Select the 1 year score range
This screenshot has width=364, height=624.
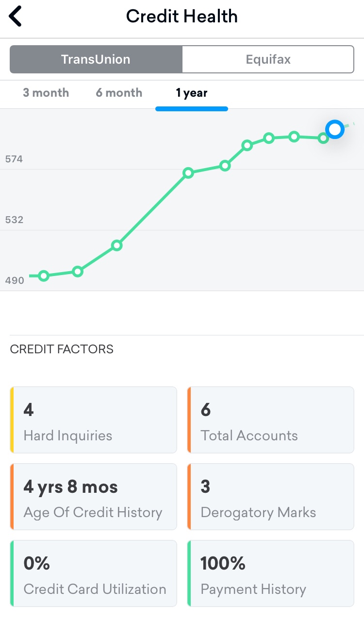point(192,93)
